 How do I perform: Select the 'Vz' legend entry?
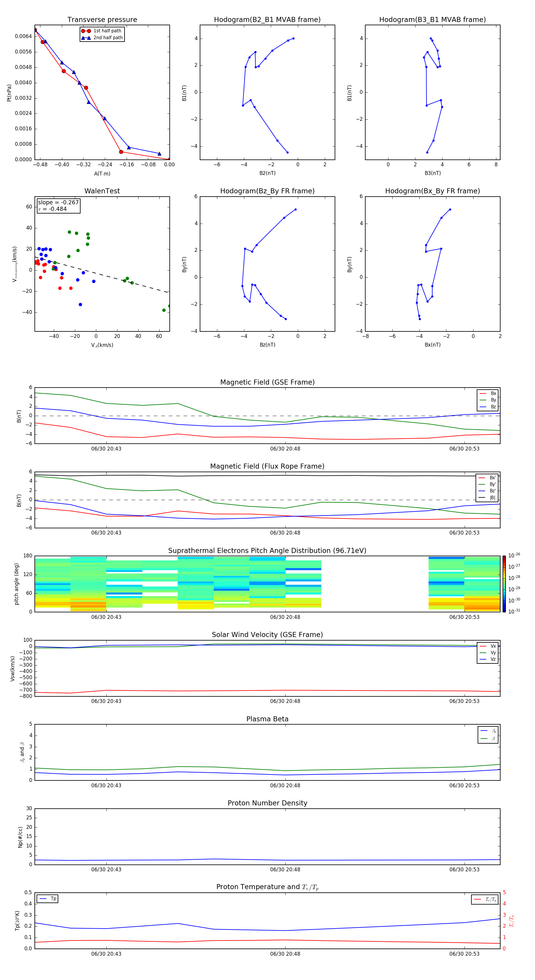pos(488,659)
